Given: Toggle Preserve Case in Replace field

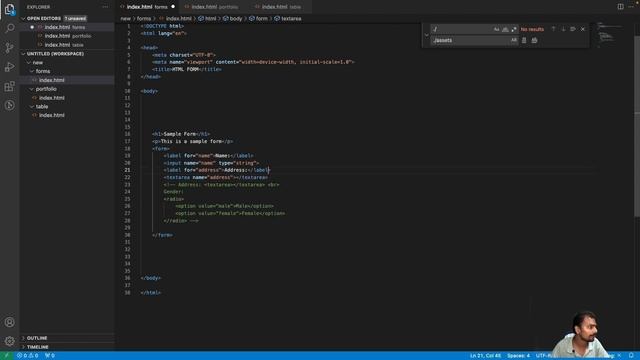Looking at the screenshot, I should [x=513, y=40].
